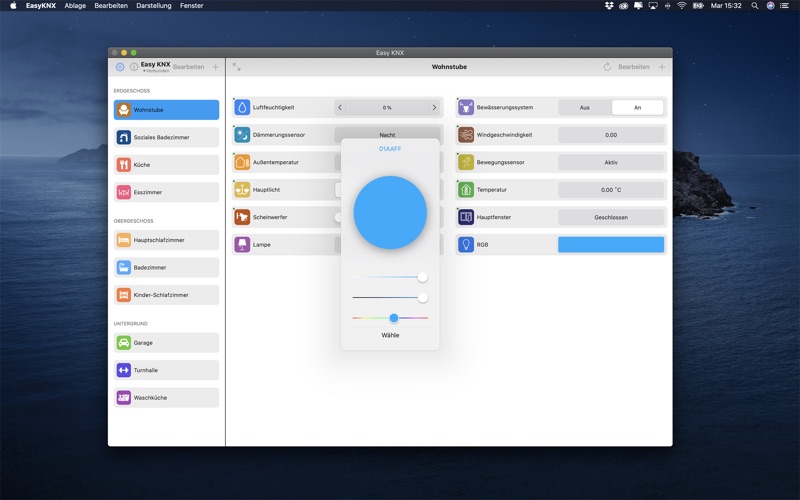Screen dimensions: 800x500
Task: Click the Nacht value of Dämmerungssensor
Action: (387, 133)
